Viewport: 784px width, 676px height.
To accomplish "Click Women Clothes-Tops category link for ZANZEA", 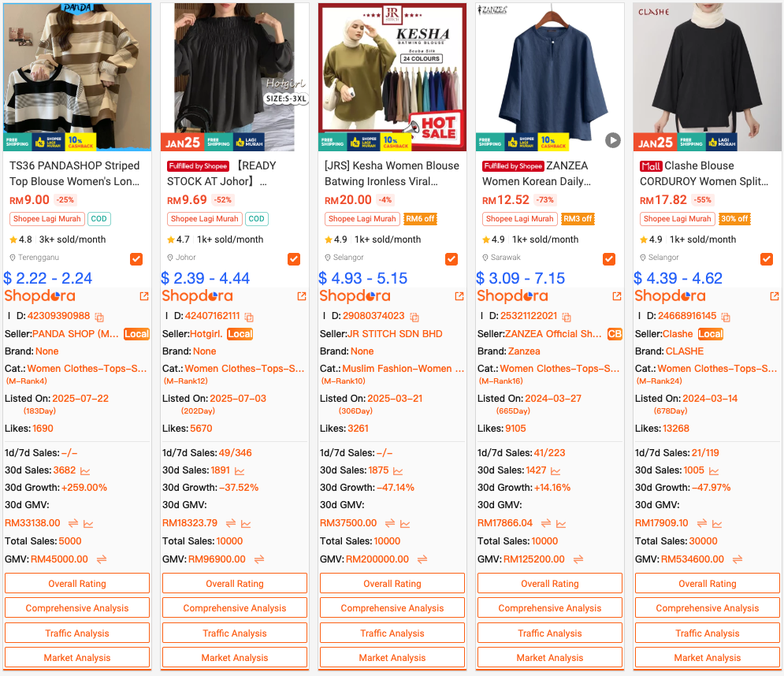I will pyautogui.click(x=559, y=369).
